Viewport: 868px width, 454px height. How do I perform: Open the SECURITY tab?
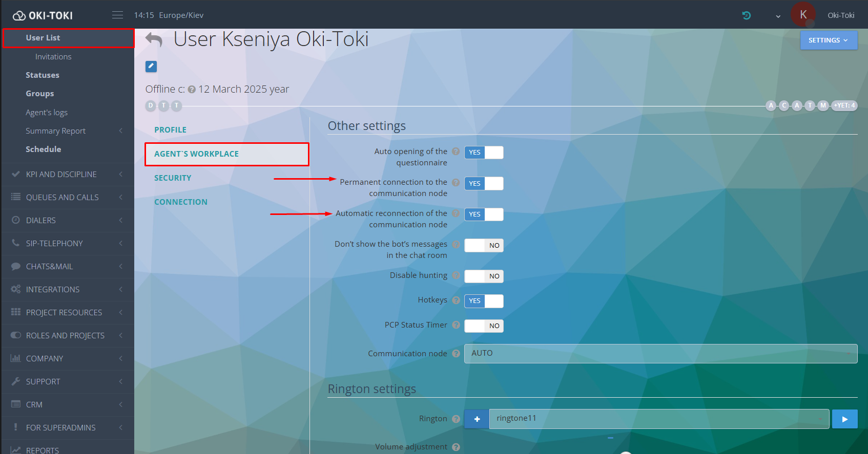pyautogui.click(x=173, y=178)
